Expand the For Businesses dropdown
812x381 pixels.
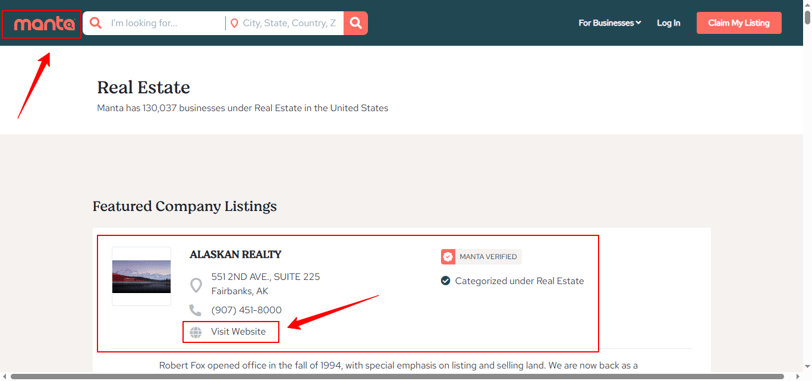610,23
